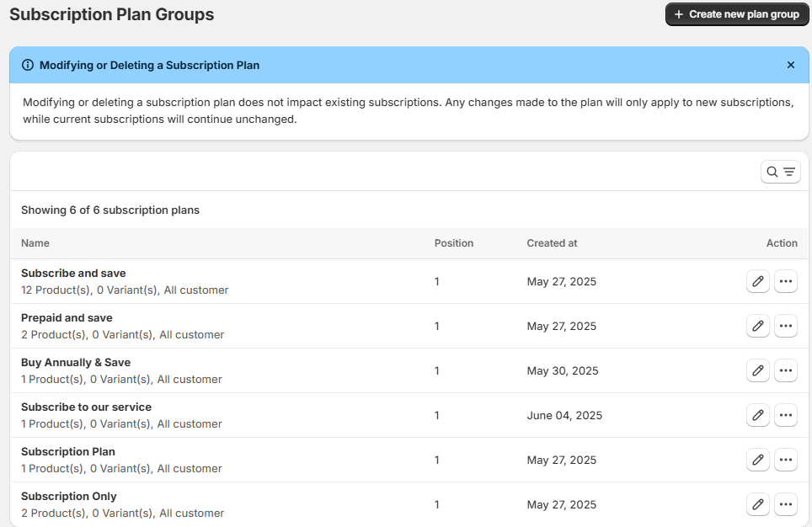Dismiss the Modifying or Deleting banner

point(790,65)
